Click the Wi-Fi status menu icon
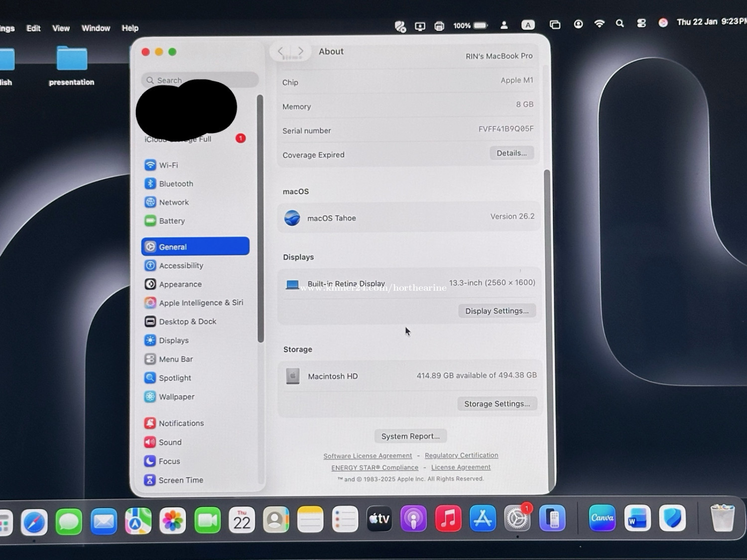This screenshot has height=560, width=747. [x=599, y=24]
